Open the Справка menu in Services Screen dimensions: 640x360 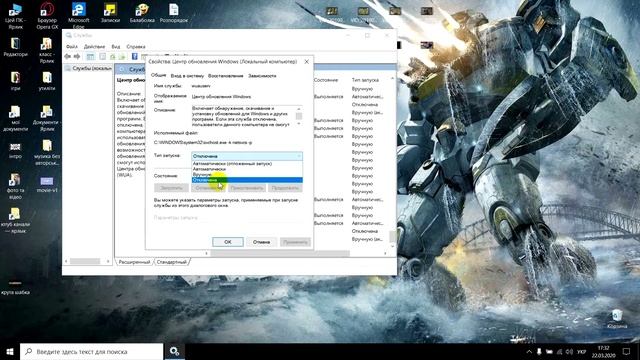(x=136, y=47)
